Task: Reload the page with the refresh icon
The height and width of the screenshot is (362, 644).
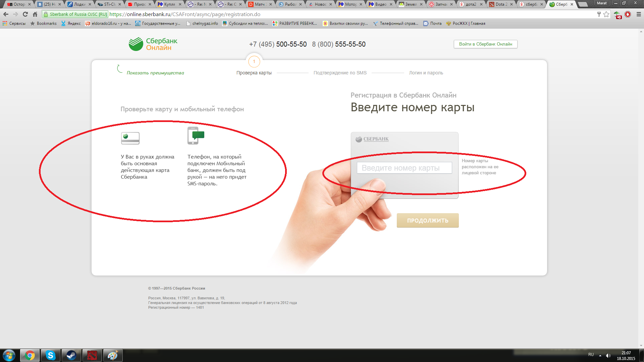Action: (x=25, y=14)
